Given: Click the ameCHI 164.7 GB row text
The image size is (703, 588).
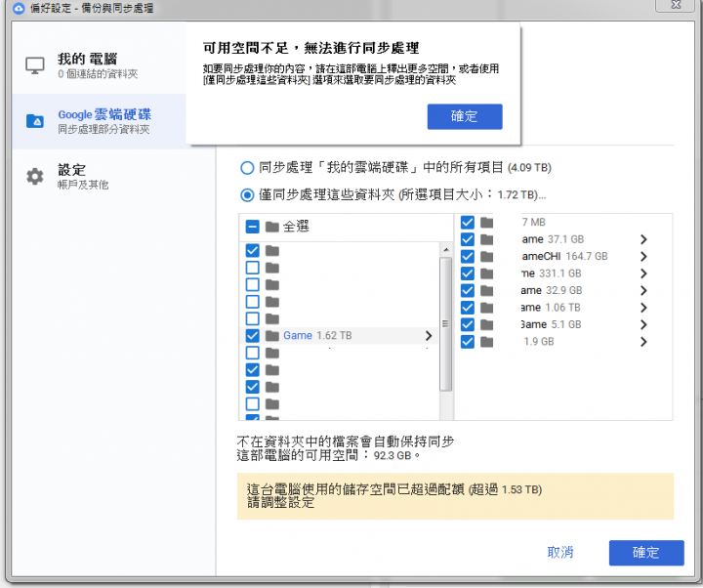Looking at the screenshot, I should click(564, 257).
